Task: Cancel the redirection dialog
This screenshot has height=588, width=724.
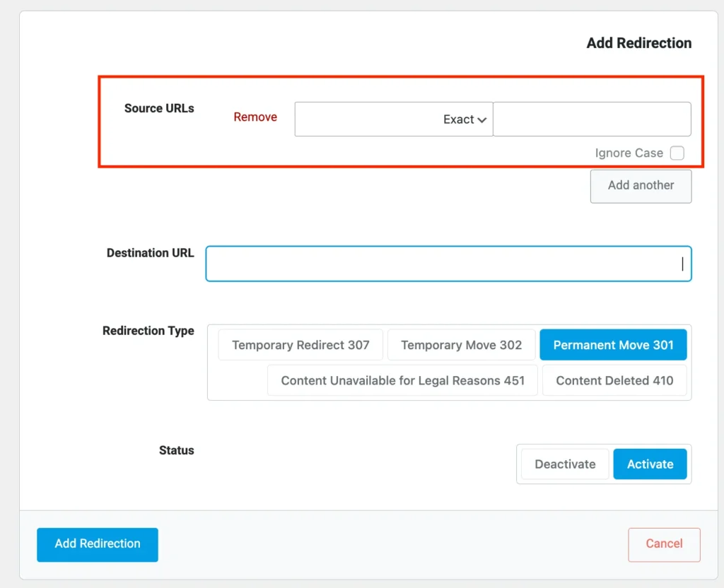Action: click(x=664, y=545)
